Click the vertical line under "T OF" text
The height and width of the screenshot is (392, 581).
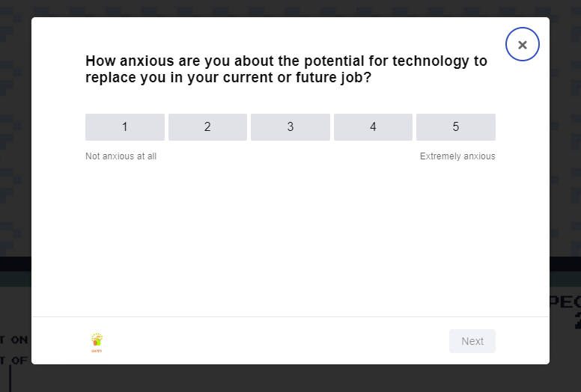[x=10, y=379]
